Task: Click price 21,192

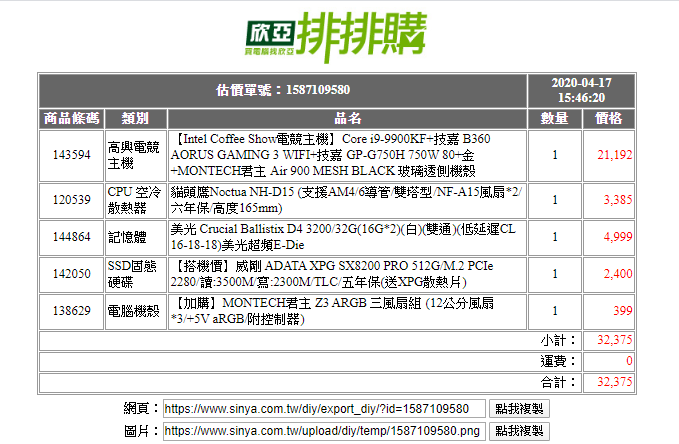Action: point(614,155)
